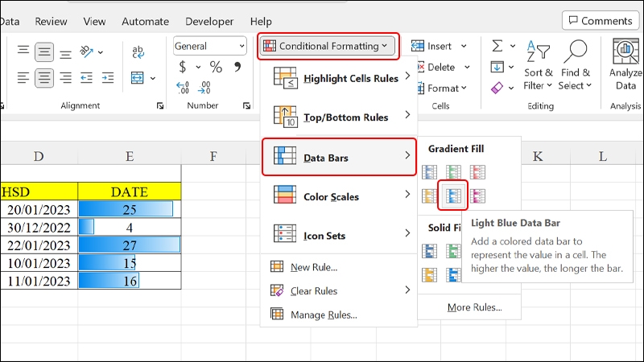Switch to the Developer tab

pyautogui.click(x=209, y=22)
